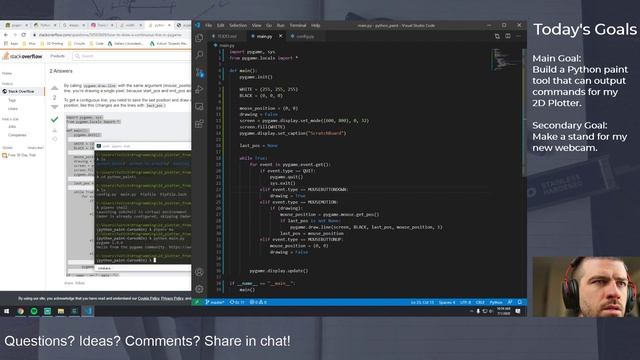Image resolution: width=640 pixels, height=360 pixels.
Task: Open the Extensions view in VS Code
Action: pos(200,124)
